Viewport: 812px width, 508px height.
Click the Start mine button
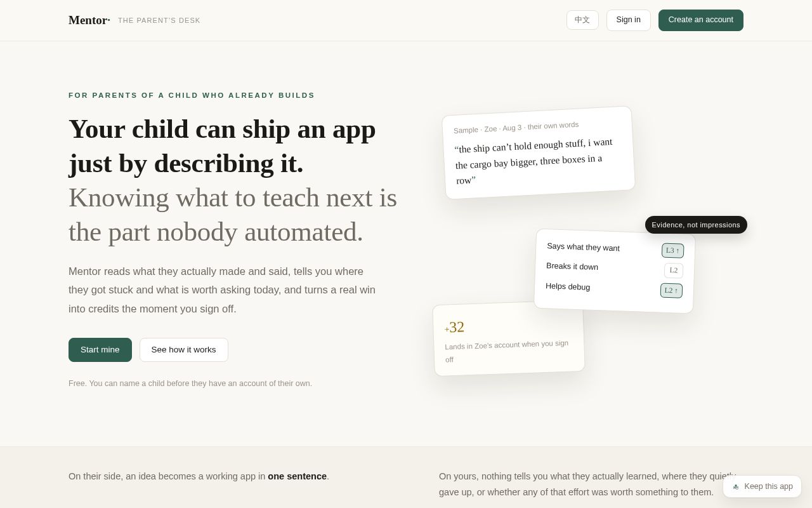point(100,350)
